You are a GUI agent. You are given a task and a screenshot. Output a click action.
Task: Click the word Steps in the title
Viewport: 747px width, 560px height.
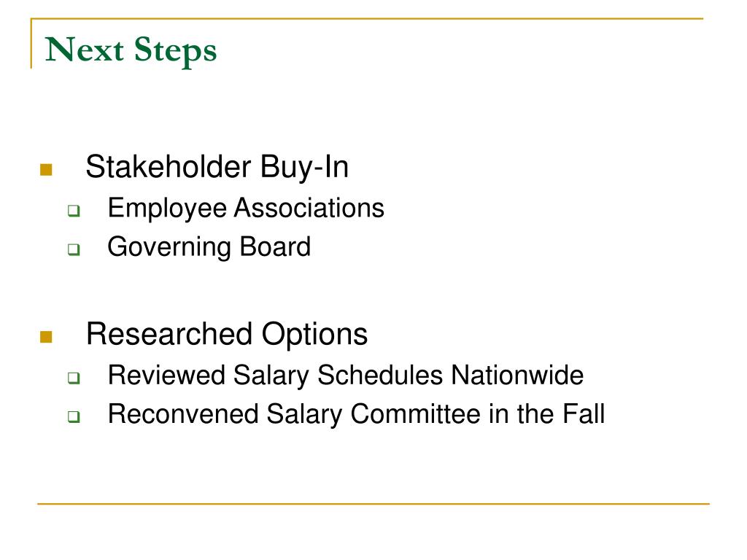click(x=175, y=52)
